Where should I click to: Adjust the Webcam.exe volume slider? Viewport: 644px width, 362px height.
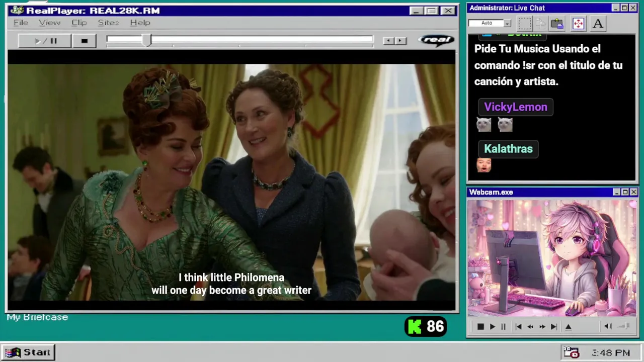(623, 326)
